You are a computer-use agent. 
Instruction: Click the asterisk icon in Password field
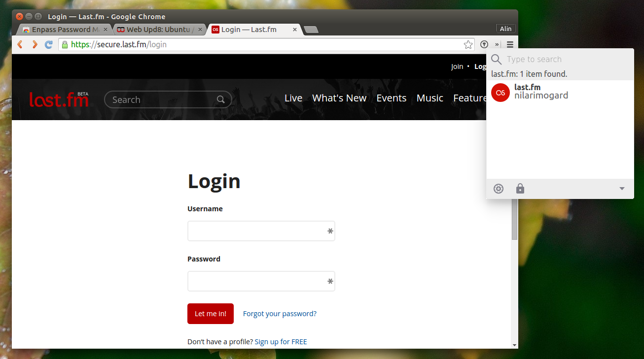coord(330,281)
